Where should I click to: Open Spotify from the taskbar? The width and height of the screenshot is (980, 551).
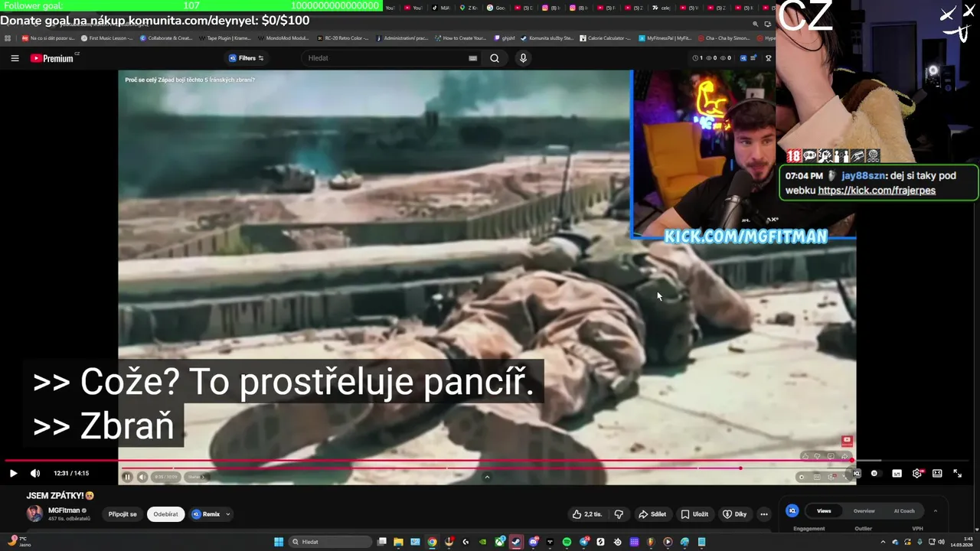click(567, 542)
